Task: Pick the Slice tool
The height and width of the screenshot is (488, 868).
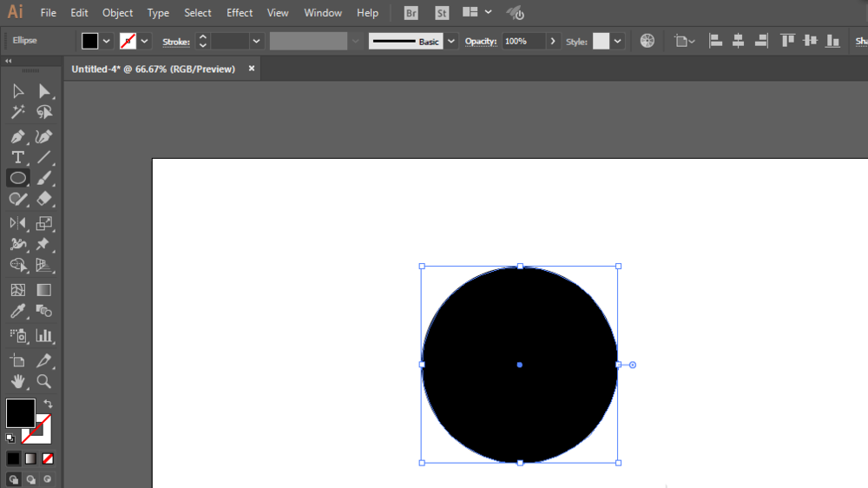Action: click(x=43, y=360)
